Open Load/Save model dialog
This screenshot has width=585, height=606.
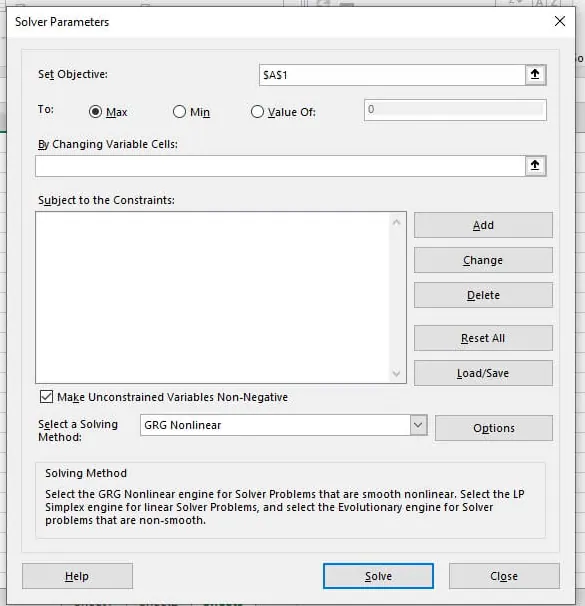pyautogui.click(x=483, y=373)
